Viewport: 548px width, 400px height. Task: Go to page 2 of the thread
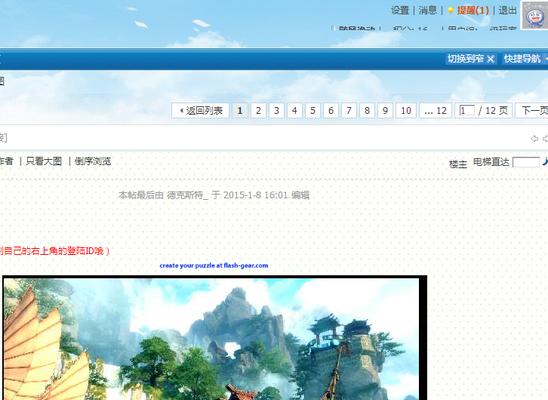(x=258, y=111)
